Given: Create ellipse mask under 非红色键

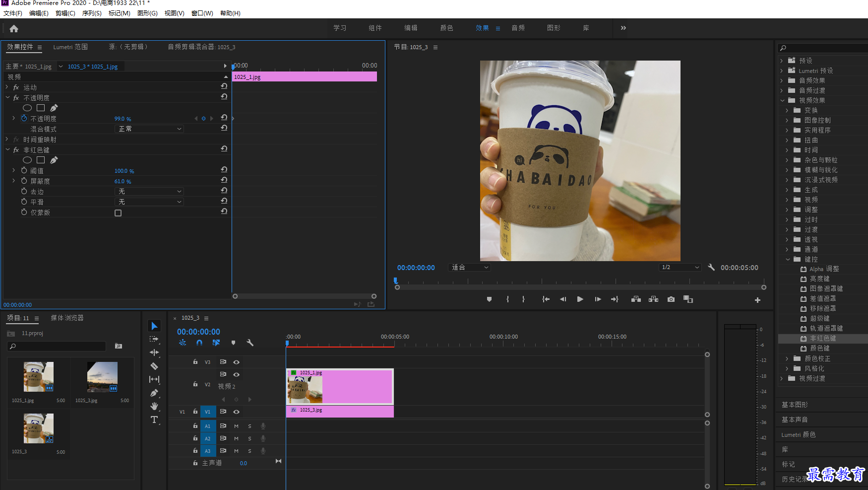Looking at the screenshot, I should tap(27, 160).
